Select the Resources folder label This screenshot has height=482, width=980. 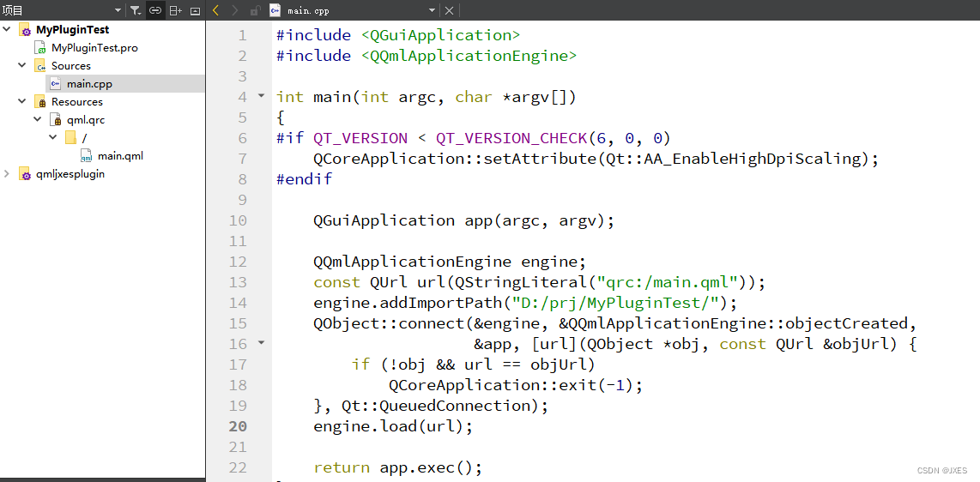[77, 102]
